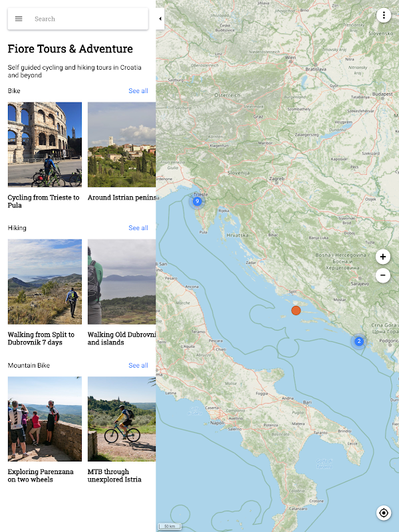Click the 'Fiore Tours & Adventure' heading

[70, 49]
